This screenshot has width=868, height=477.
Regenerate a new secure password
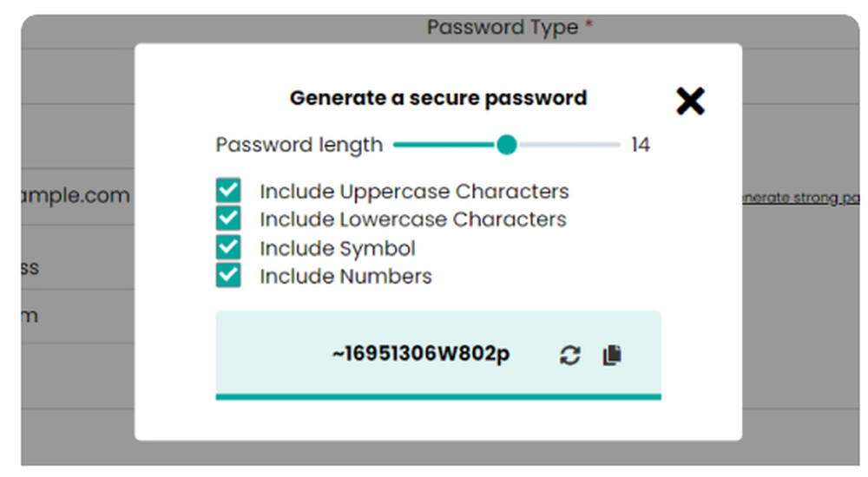coord(569,355)
